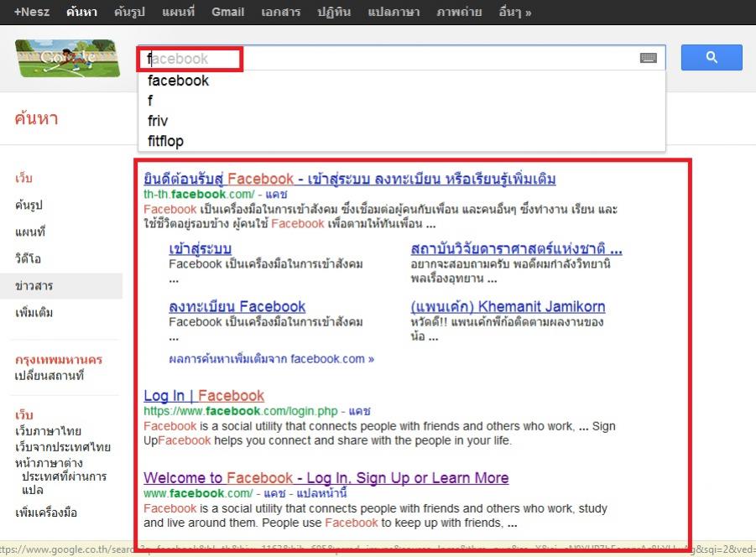The height and width of the screenshot is (557, 756).
Task: Filter by เว็บภาษาไทย
Action: pos(48,431)
